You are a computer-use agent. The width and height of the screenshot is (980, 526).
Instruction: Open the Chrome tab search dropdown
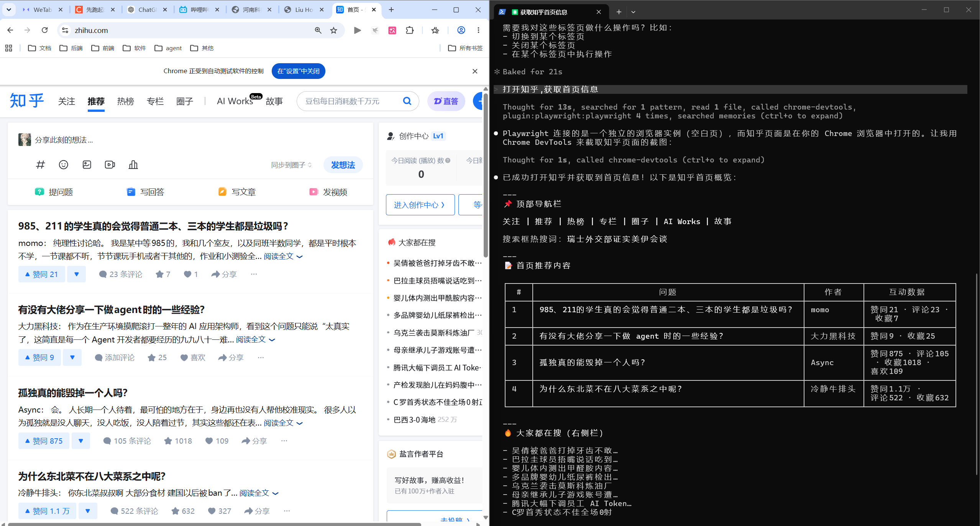(x=9, y=10)
